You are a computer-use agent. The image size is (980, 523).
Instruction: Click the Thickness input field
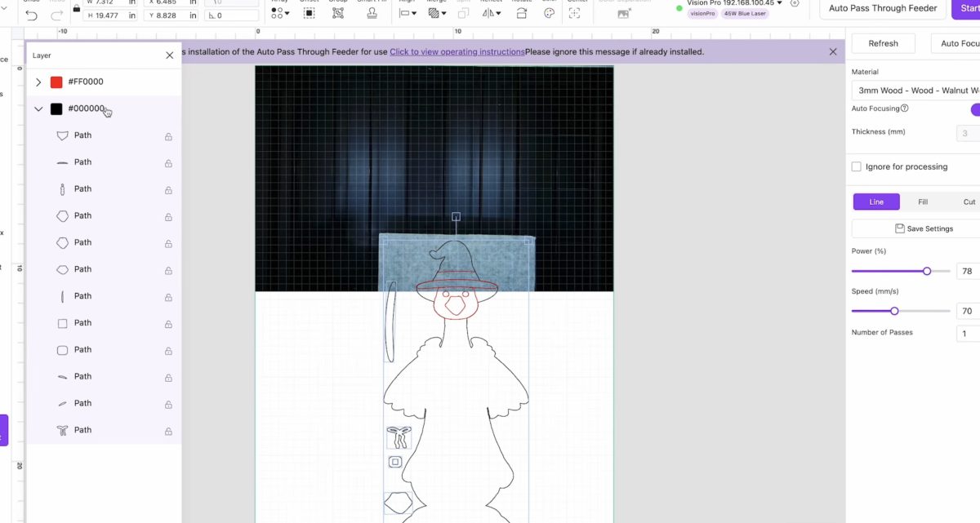(x=968, y=133)
